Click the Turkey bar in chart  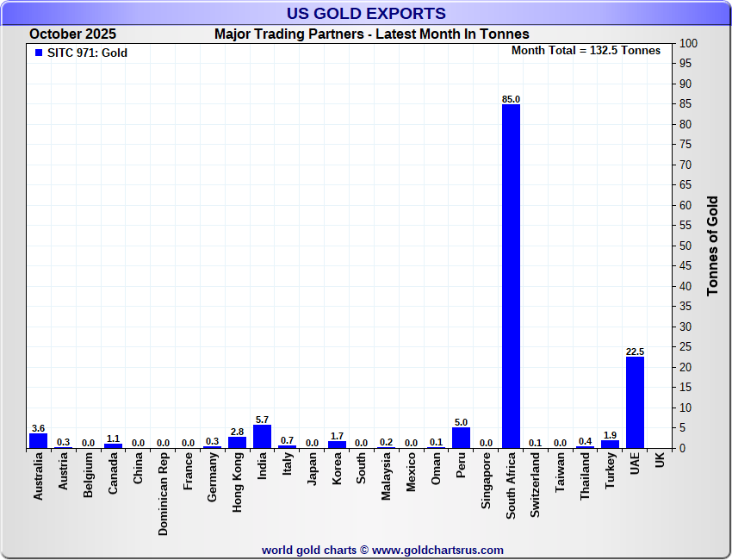coord(611,445)
